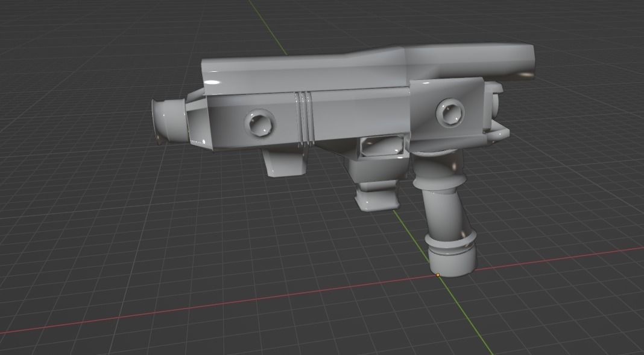Screen dimensions: 644x355
Task: Click the muzzle tip of the gun model
Action: point(169,121)
